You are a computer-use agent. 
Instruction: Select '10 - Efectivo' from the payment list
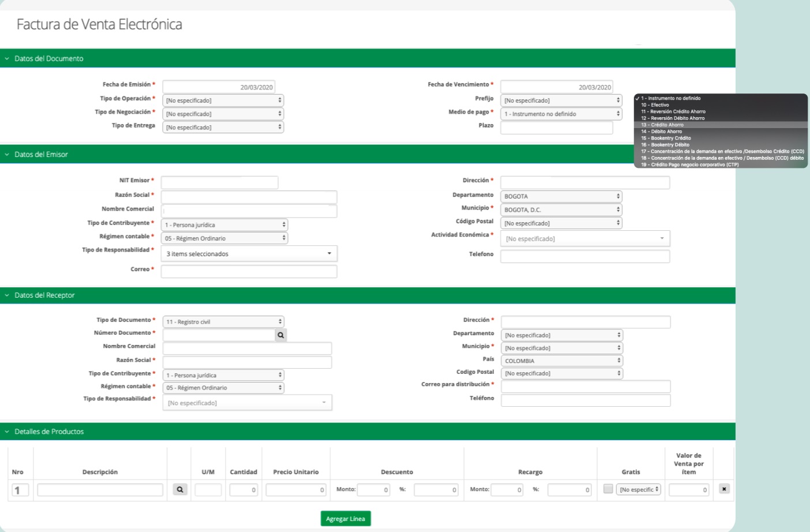721,105
